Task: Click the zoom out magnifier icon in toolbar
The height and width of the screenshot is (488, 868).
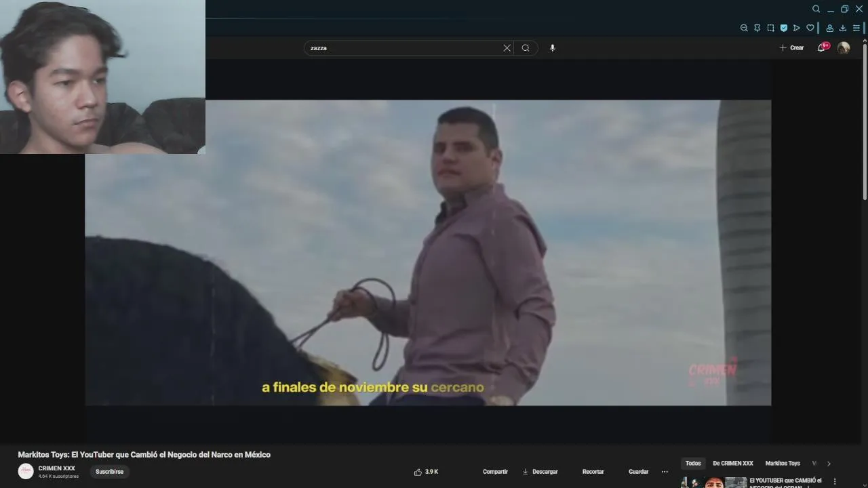Action: tap(744, 28)
